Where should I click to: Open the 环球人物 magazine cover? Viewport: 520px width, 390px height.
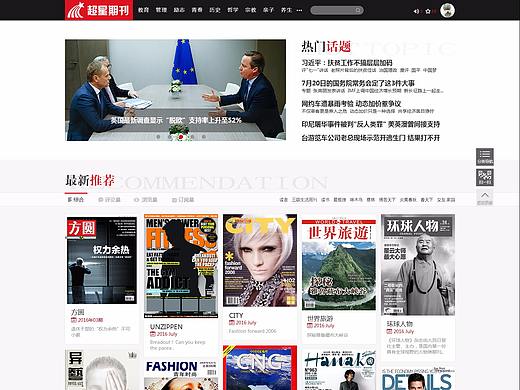click(x=418, y=265)
